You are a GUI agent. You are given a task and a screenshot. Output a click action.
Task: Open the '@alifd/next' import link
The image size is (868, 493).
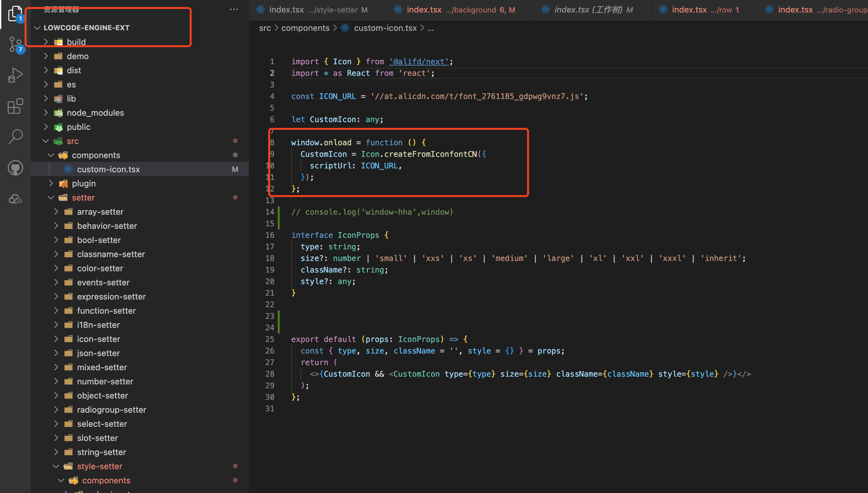click(x=419, y=61)
